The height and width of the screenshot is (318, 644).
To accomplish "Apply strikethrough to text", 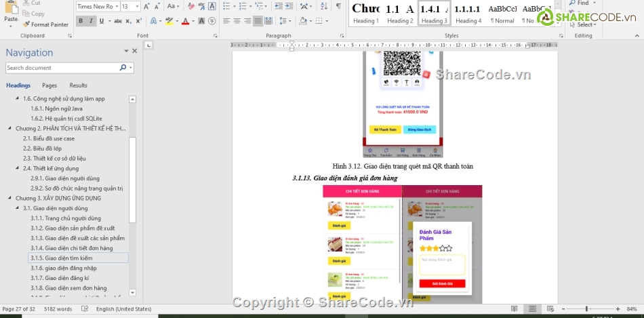I will 117,21.
